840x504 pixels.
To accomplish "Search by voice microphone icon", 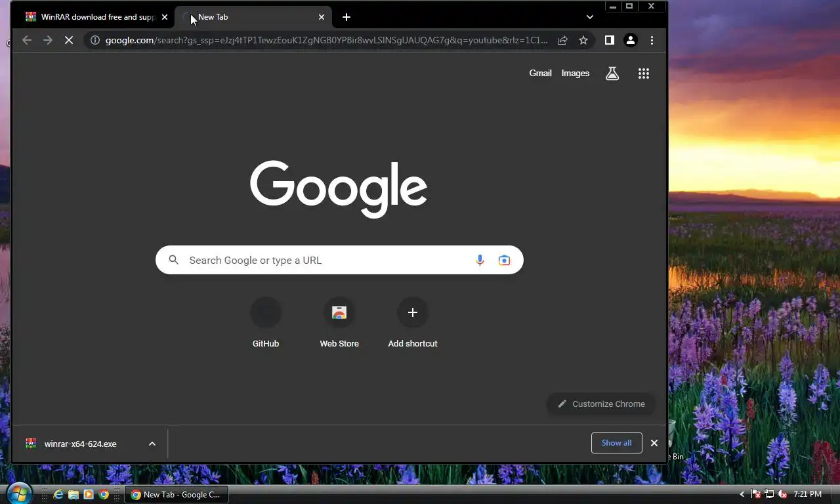I will pyautogui.click(x=480, y=261).
